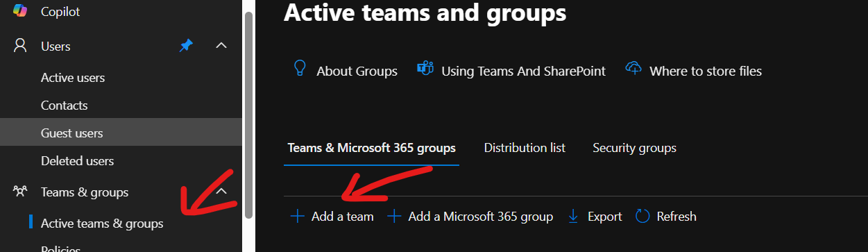Click the Export download arrow icon
The image size is (868, 252).
tap(573, 217)
